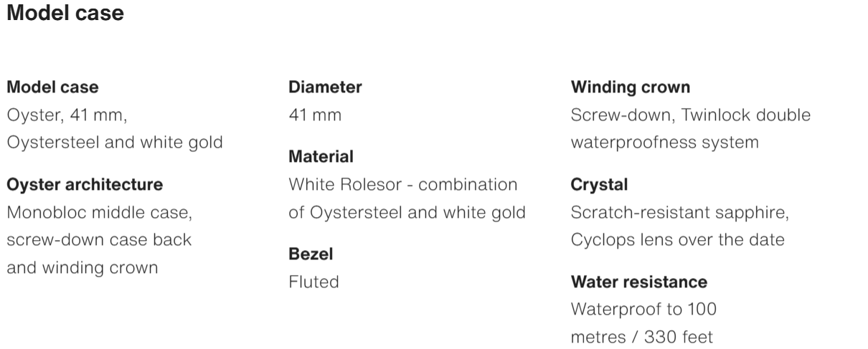Click the "Bezel" specification label
This screenshot has height=349, width=868.
click(311, 254)
